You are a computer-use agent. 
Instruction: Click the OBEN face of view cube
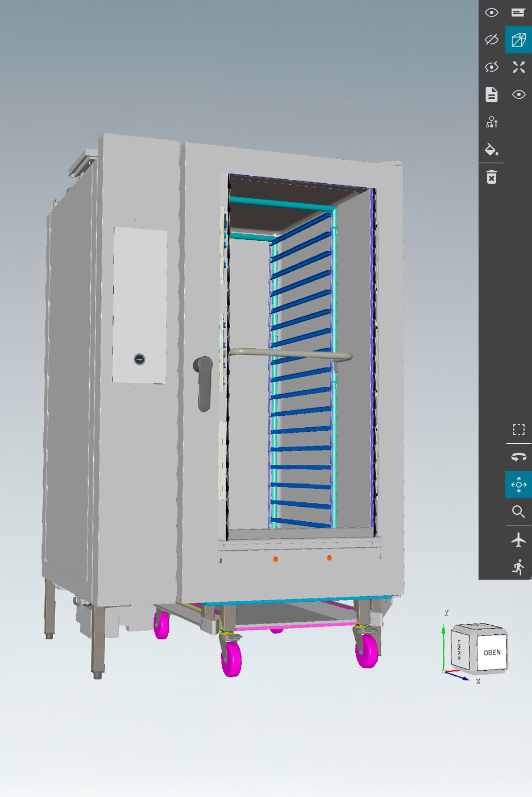492,653
